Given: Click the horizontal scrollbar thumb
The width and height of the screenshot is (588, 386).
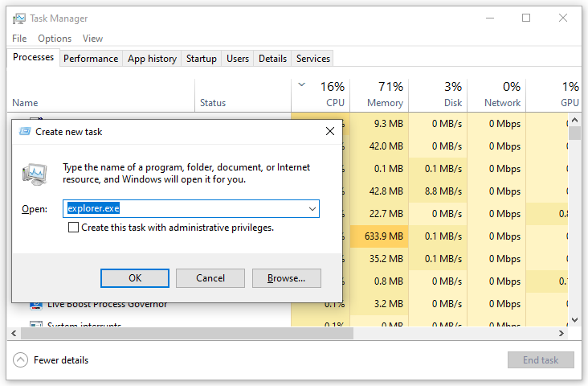Looking at the screenshot, I should (186, 333).
